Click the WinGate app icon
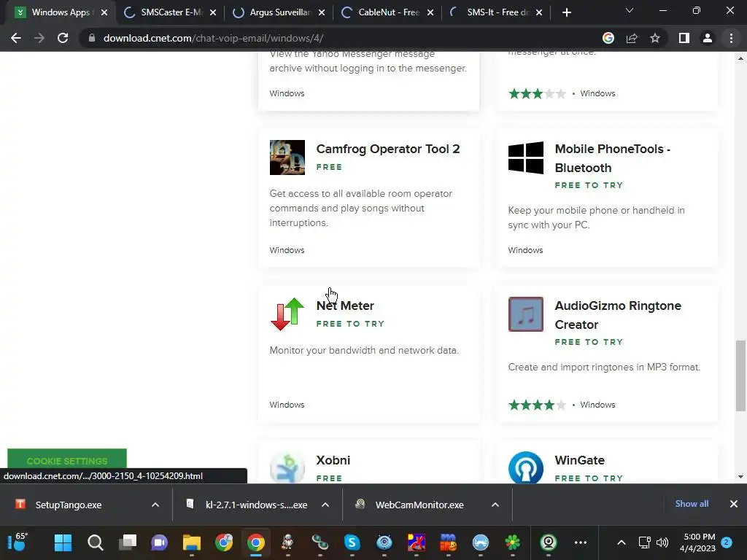Image resolution: width=747 pixels, height=560 pixels. pyautogui.click(x=526, y=467)
